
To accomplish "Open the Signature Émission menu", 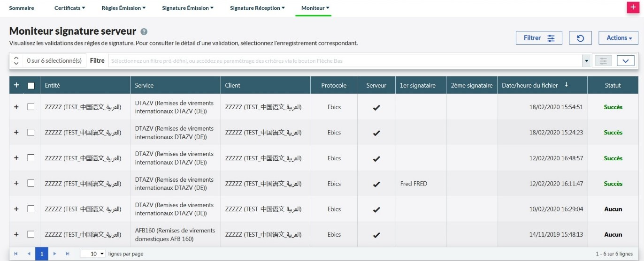I will (188, 8).
